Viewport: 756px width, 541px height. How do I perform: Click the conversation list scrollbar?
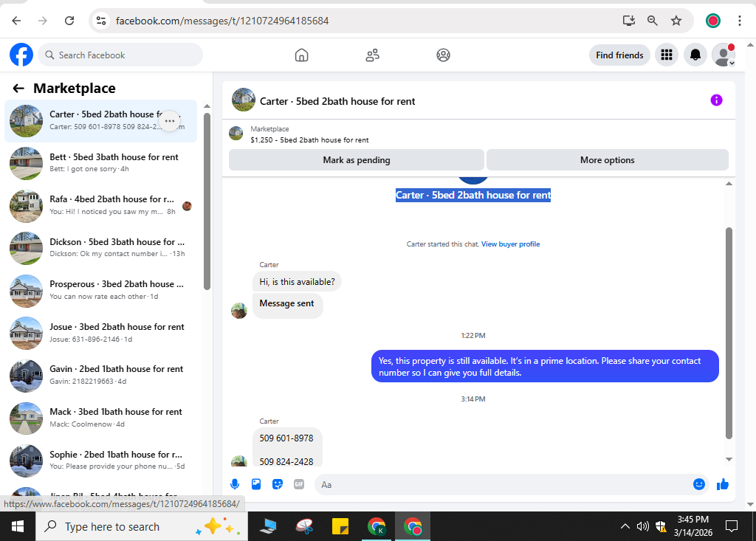(x=207, y=201)
